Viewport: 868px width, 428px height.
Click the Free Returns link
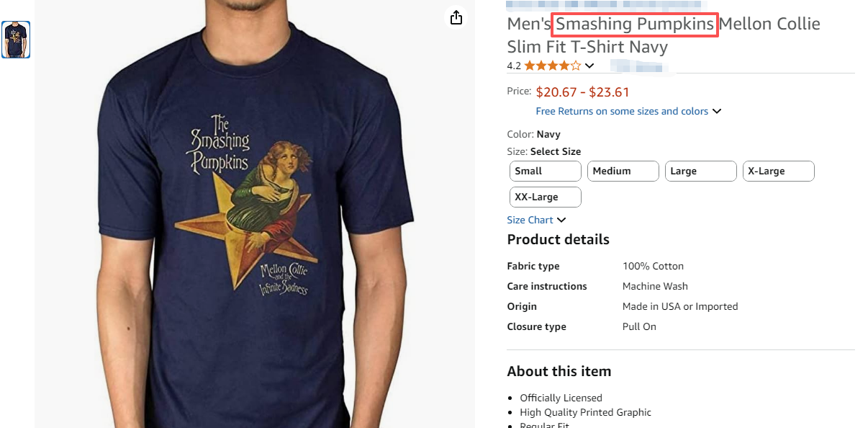coord(622,111)
